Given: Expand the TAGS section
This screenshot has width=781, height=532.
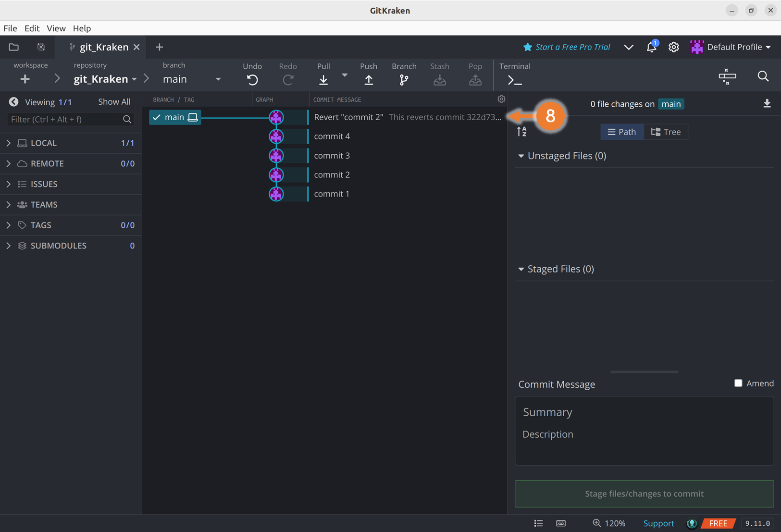Looking at the screenshot, I should [x=8, y=225].
